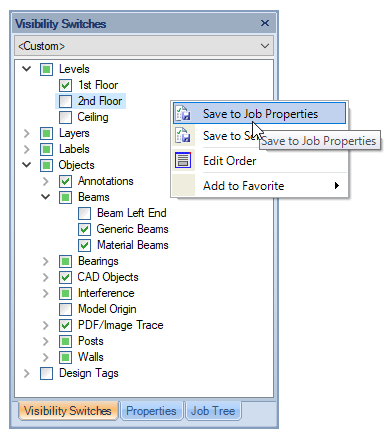The height and width of the screenshot is (442, 392).
Task: Toggle the Labels checkbox
Action: coord(46,149)
